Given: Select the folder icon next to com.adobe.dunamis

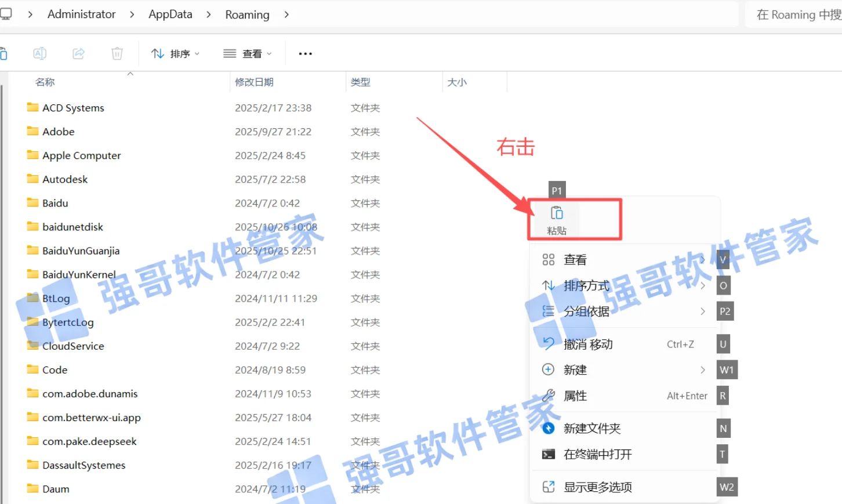Looking at the screenshot, I should pos(33,393).
